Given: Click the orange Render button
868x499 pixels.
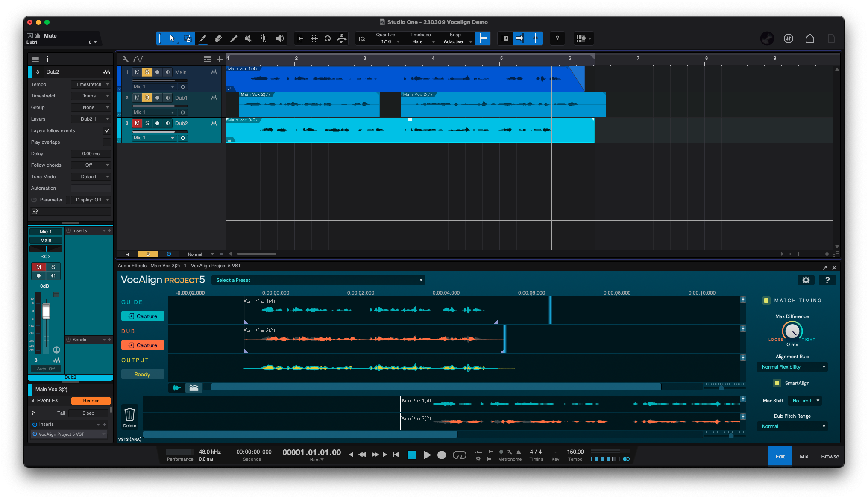Looking at the screenshot, I should tap(91, 401).
